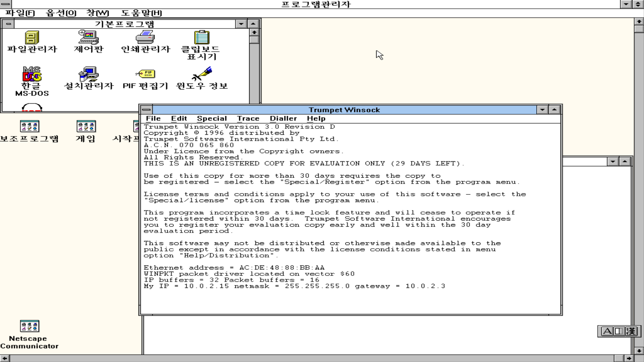The image size is (644, 362).
Task: Maximize the background window behind Trumpet Winsock
Action: pos(625,162)
